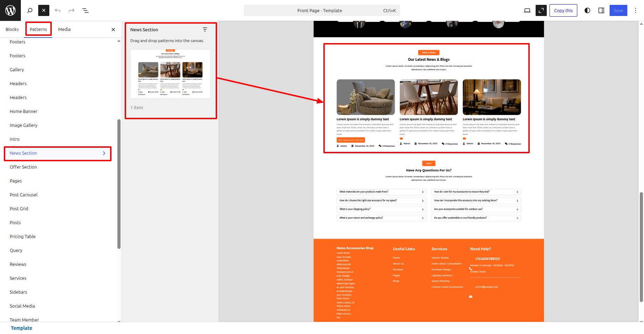Open Document Overview list icon
Viewport: 644px width, 334px height.
pyautogui.click(x=85, y=10)
